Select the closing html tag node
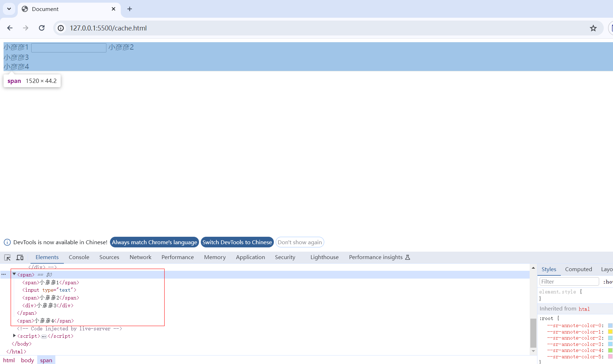This screenshot has width=613, height=364. 16,352
